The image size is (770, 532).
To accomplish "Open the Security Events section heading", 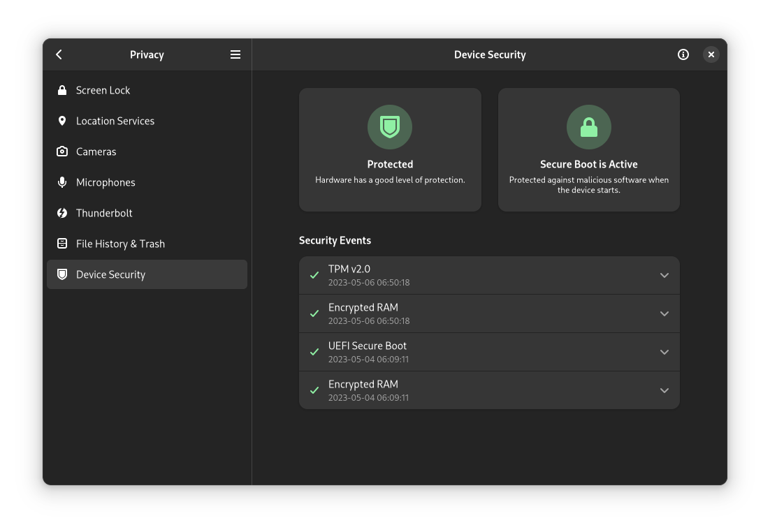I will [335, 240].
